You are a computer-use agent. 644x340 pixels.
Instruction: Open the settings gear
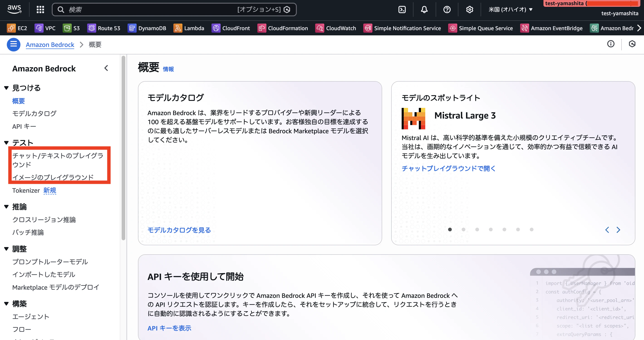[x=469, y=10]
